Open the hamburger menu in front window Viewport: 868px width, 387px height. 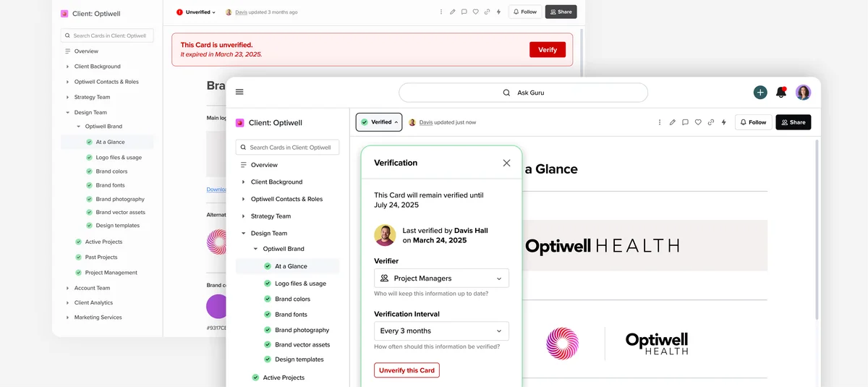239,92
